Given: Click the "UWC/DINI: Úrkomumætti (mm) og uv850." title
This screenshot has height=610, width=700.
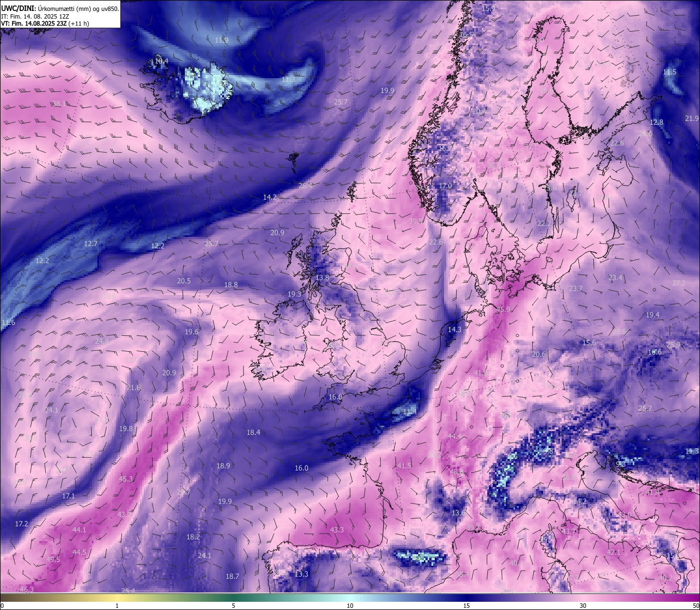Looking at the screenshot, I should coord(60,8).
